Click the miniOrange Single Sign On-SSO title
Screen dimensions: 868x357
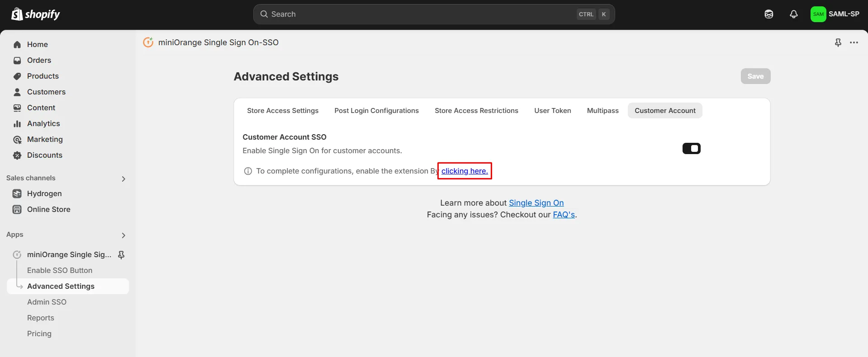tap(218, 42)
